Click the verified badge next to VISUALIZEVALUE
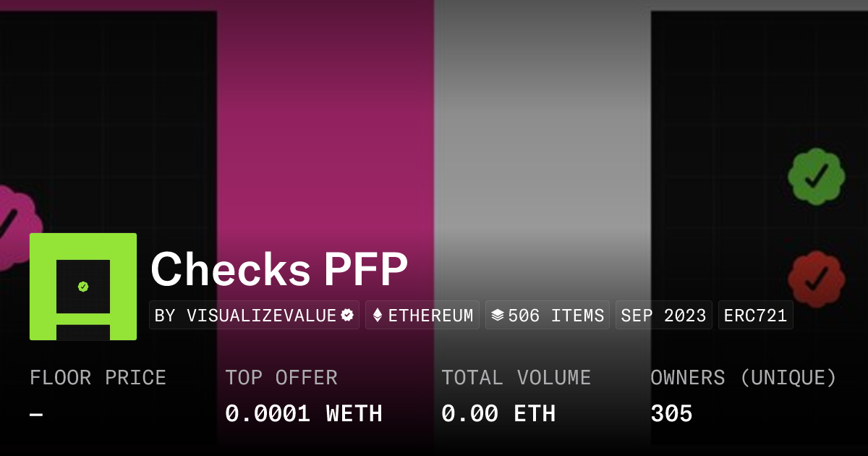This screenshot has height=456, width=868. click(x=348, y=316)
